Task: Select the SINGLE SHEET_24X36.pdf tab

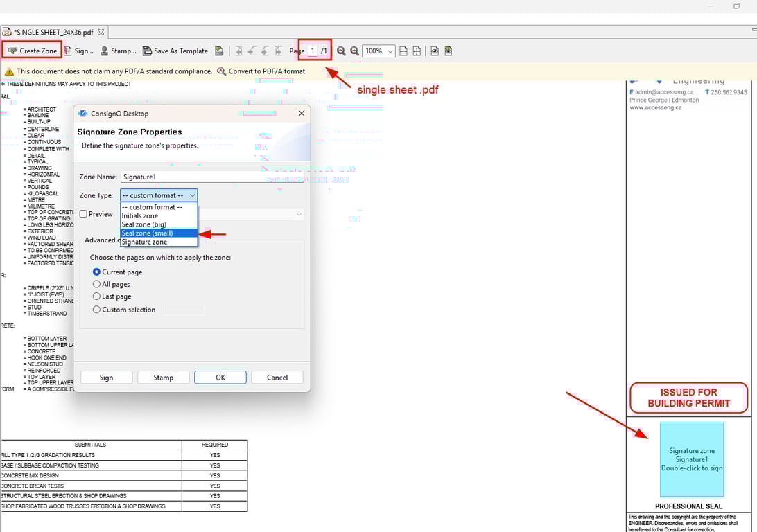Action: [53, 32]
